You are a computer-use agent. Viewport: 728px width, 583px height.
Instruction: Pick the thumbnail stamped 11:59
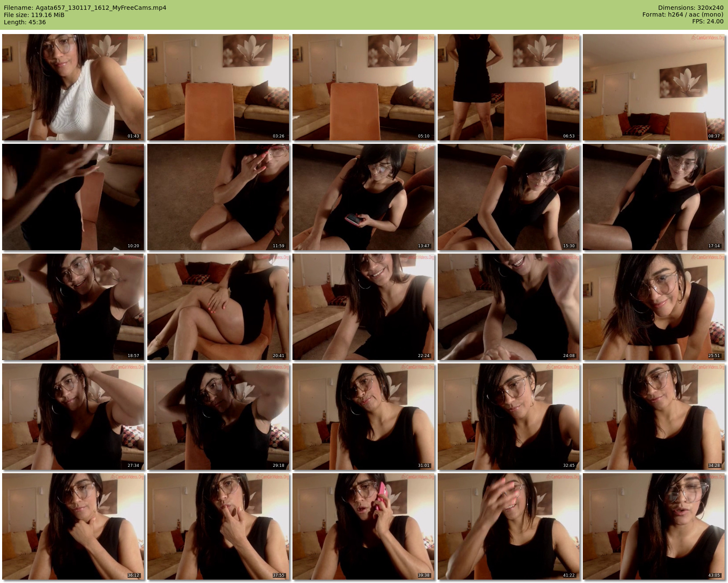(218, 197)
